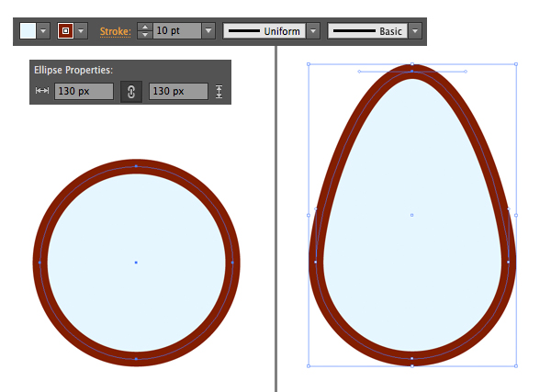Expand the Uniform profile dropdown arrow
Screen dimensions: 551x392
click(x=313, y=31)
